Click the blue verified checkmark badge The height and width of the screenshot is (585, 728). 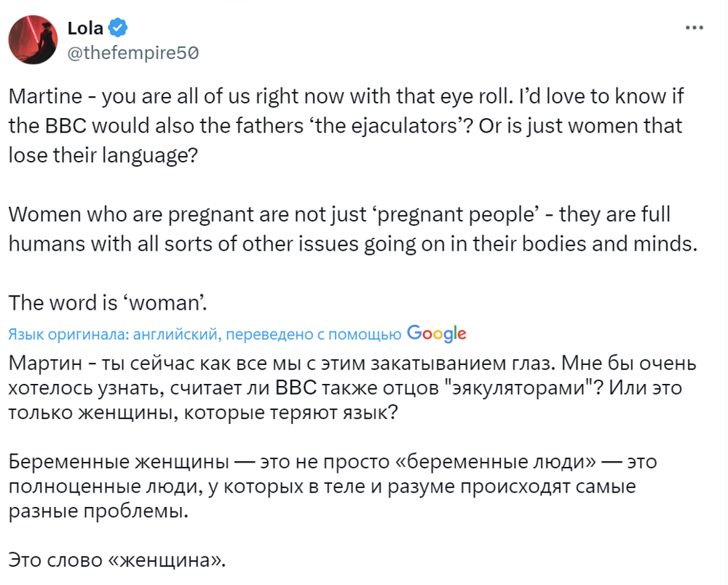click(x=119, y=28)
